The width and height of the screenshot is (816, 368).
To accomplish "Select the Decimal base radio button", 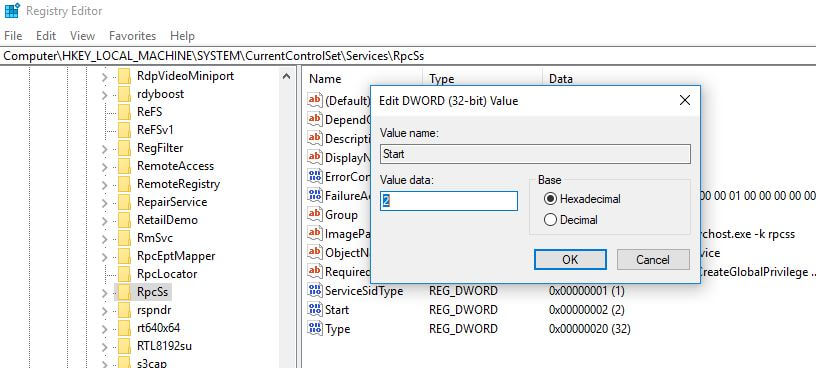I will pyautogui.click(x=550, y=220).
